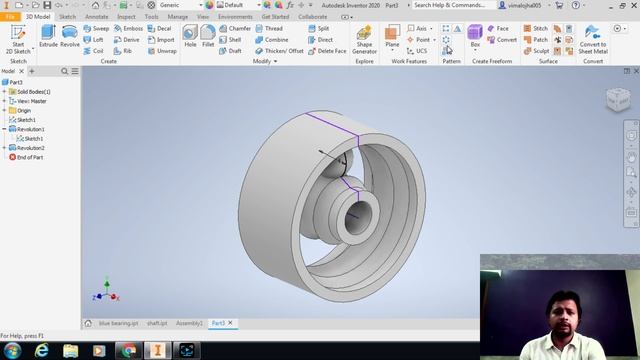Open the Assembly1 document tab
Image resolution: width=640 pixels, height=360 pixels.
click(x=189, y=323)
